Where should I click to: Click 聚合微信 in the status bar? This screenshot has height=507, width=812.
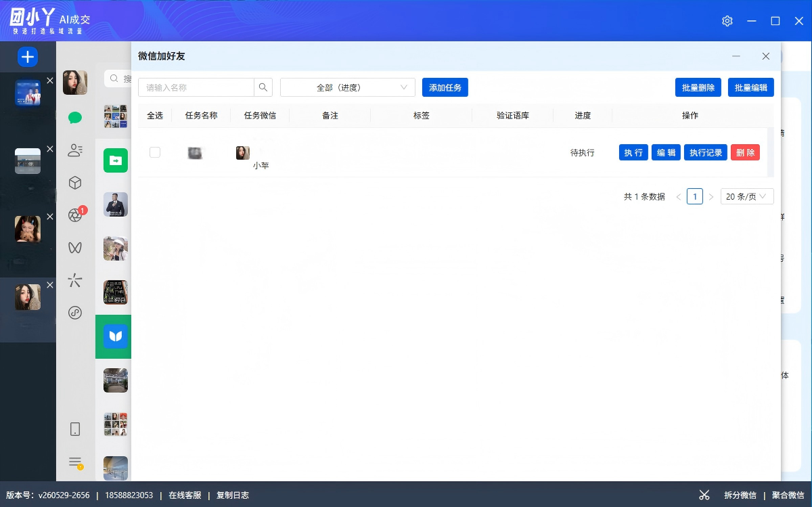coord(788,495)
